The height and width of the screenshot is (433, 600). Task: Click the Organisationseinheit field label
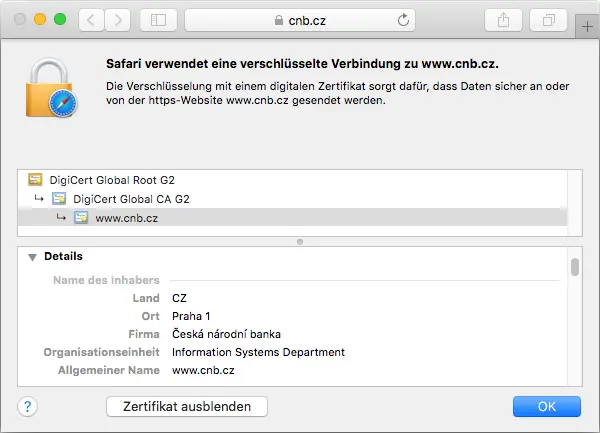coord(101,352)
